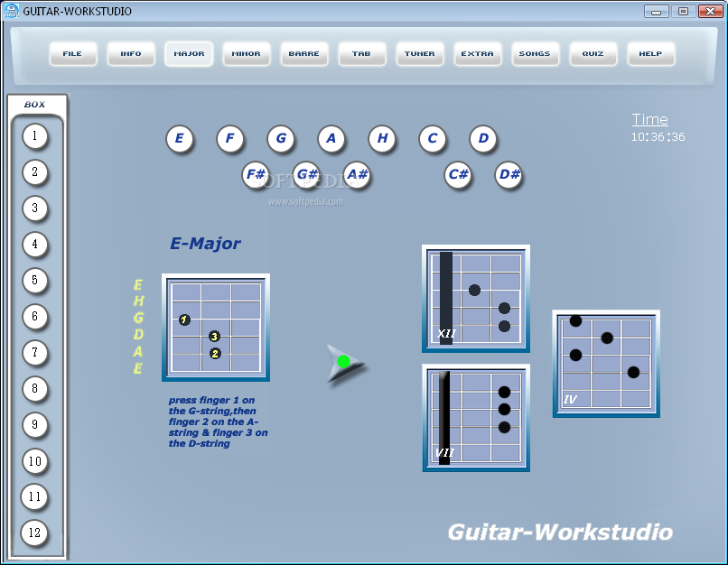Open the FILE menu

pyautogui.click(x=73, y=54)
